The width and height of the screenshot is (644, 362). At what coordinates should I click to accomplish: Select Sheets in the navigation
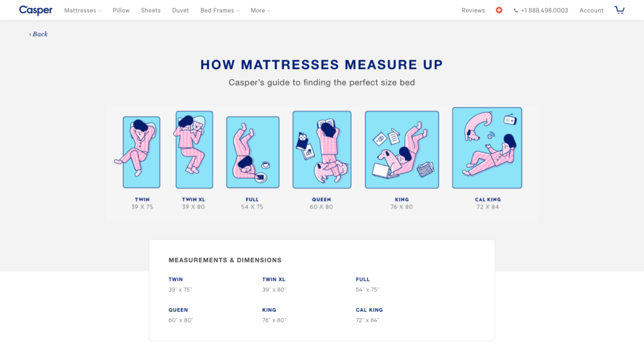coord(150,10)
